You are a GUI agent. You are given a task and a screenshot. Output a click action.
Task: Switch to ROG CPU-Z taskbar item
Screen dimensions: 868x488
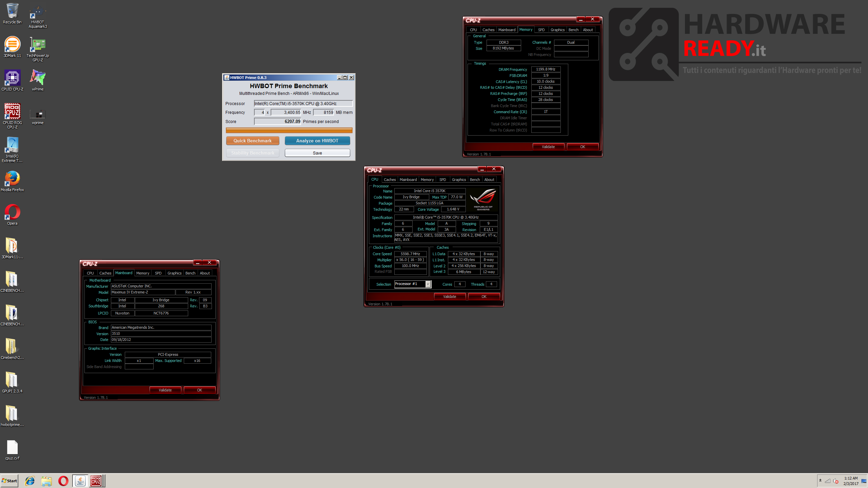[x=96, y=481]
